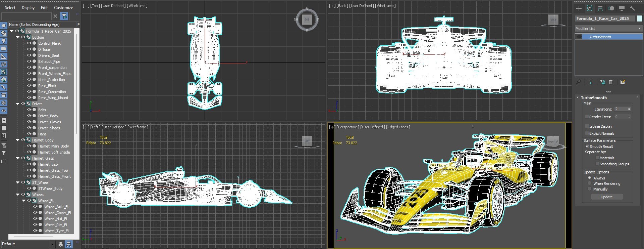Collapse the TurboSmooth rollout
644x249 pixels.
(578, 98)
